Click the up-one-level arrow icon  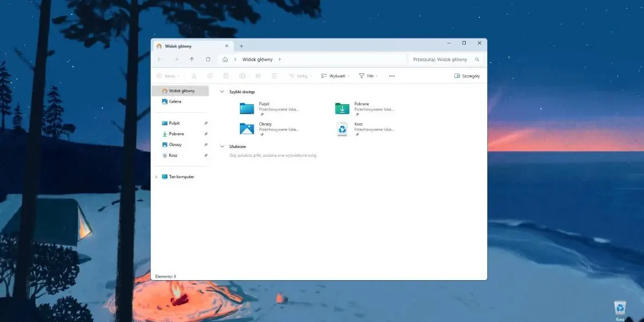[192, 60]
